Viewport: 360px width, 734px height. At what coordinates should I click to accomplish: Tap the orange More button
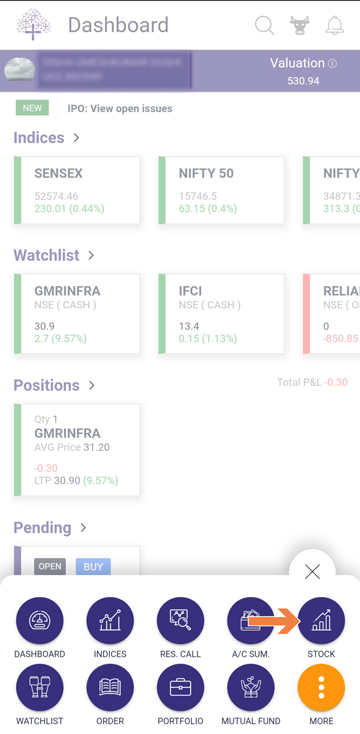pyautogui.click(x=321, y=688)
